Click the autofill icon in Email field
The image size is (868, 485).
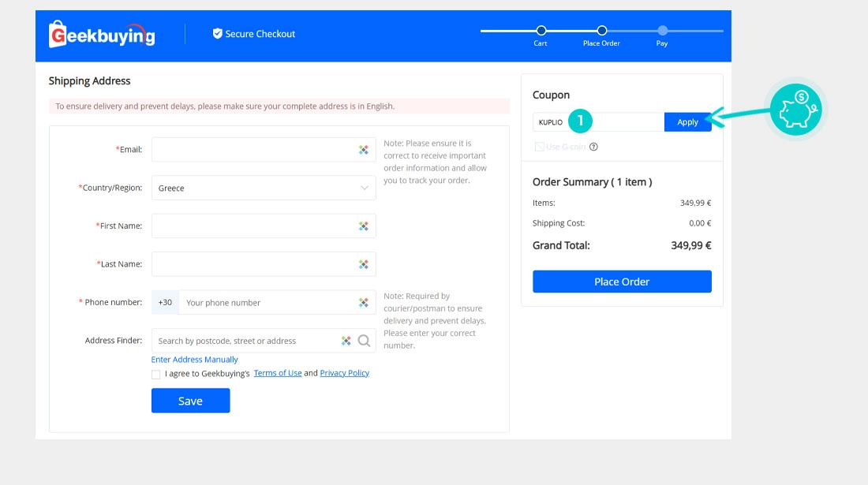click(364, 150)
